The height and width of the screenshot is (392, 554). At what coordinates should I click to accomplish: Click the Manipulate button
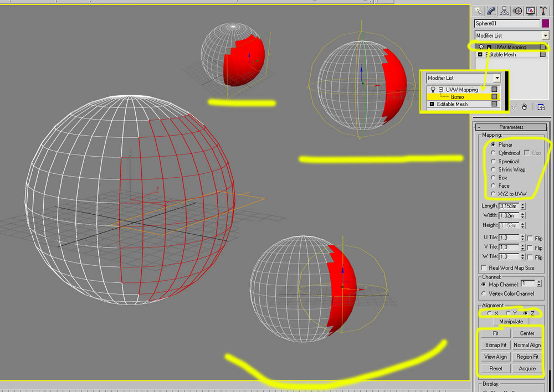(511, 322)
